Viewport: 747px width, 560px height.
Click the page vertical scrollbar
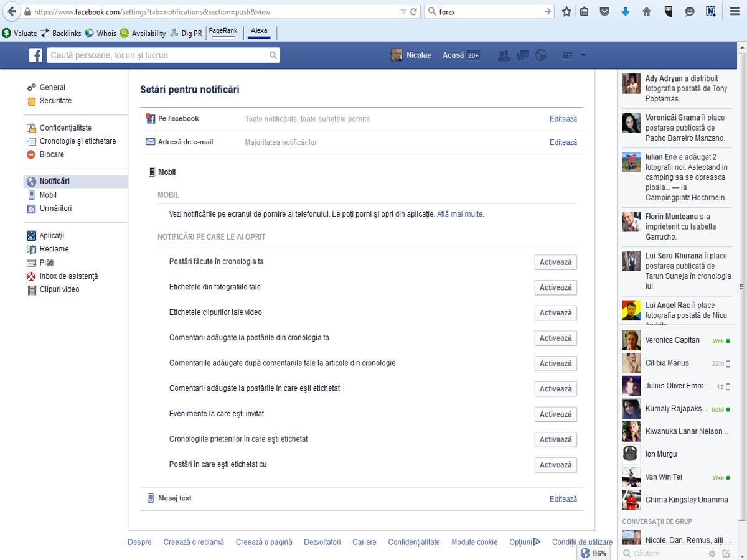[x=742, y=286]
